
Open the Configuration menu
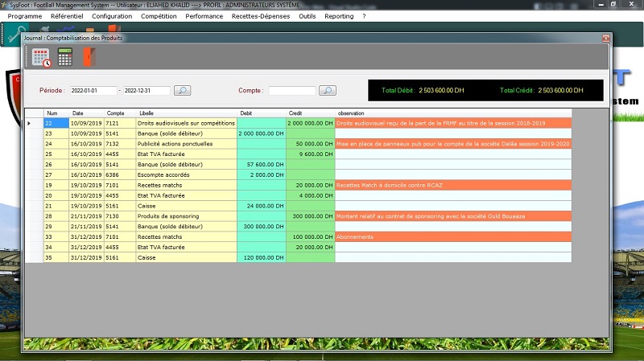pos(112,16)
